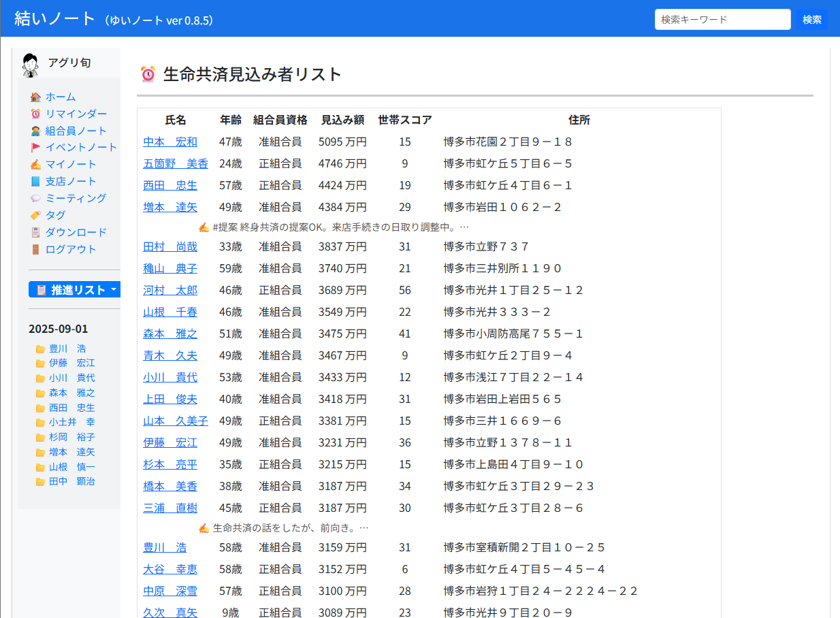Click the tag label icon beside タグ

tap(36, 215)
